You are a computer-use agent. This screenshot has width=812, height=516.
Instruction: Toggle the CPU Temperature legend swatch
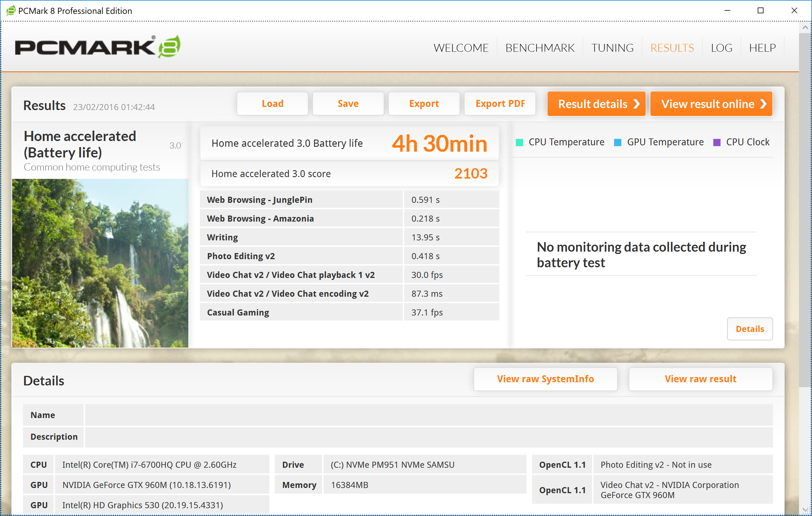pos(519,142)
